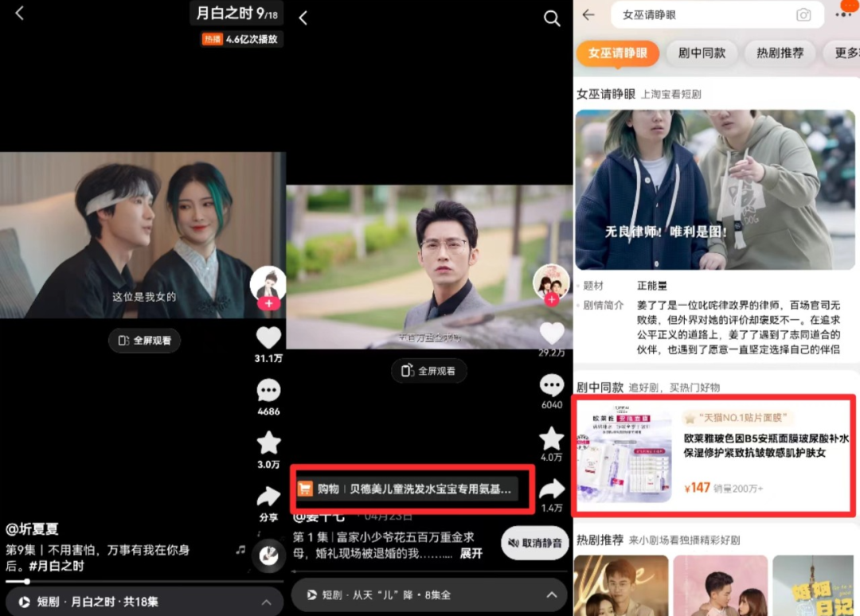Viewport: 860px width, 616px height.
Task: Tap the 天猫NO.1贴片面膜 badge
Action: [738, 418]
